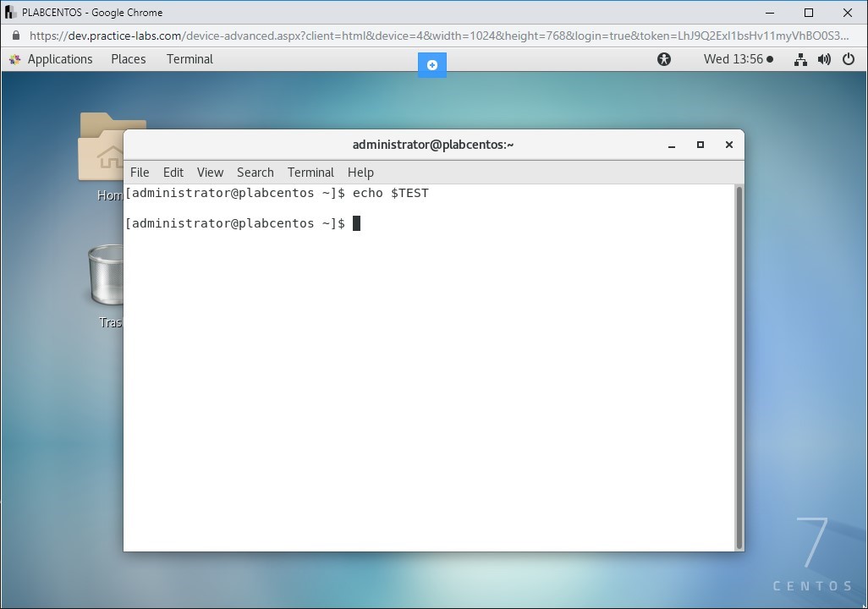The image size is (868, 609).
Task: Open the Applications menu in top panel
Action: pyautogui.click(x=59, y=59)
